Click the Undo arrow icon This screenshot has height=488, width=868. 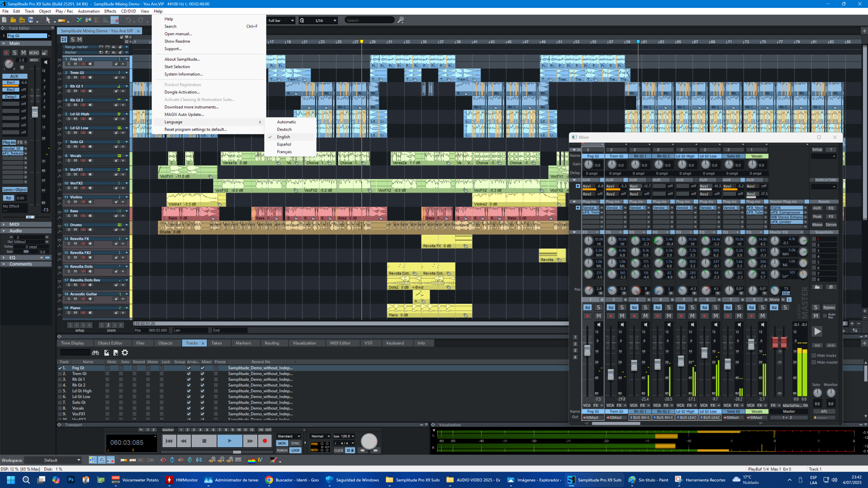click(128, 20)
